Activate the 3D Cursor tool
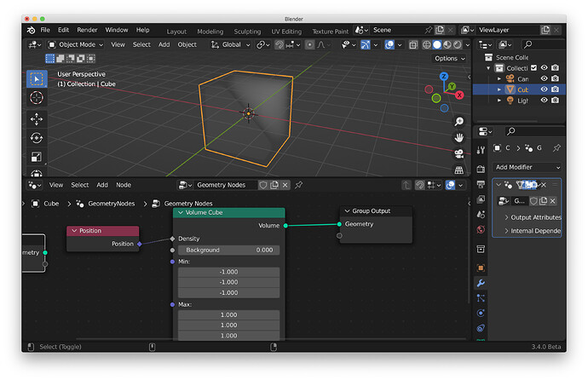Screen dimensions: 588x380 click(x=37, y=98)
